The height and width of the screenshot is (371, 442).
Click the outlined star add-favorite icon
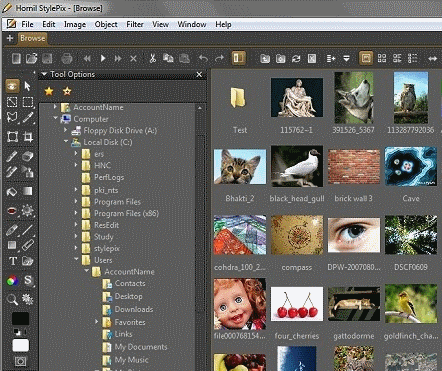point(67,91)
